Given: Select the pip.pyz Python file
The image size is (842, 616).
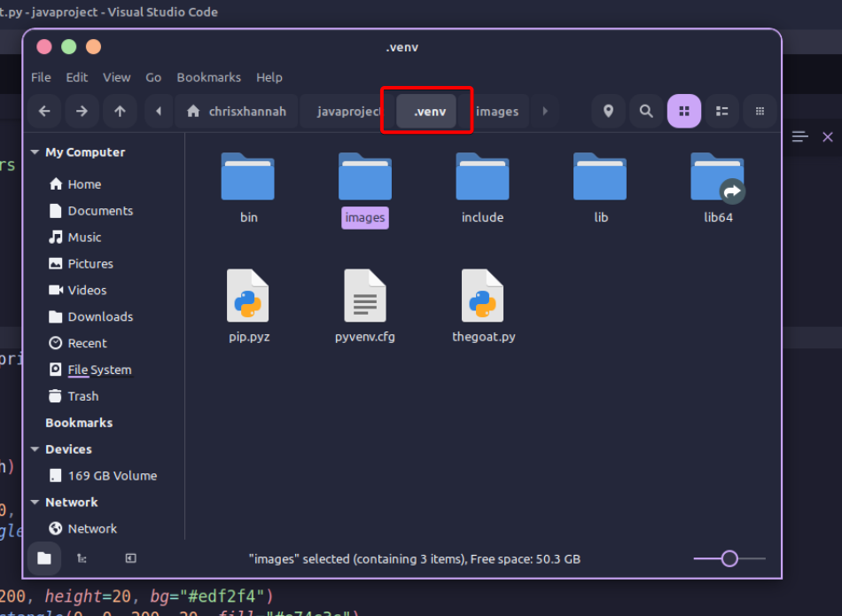Looking at the screenshot, I should point(249,306).
